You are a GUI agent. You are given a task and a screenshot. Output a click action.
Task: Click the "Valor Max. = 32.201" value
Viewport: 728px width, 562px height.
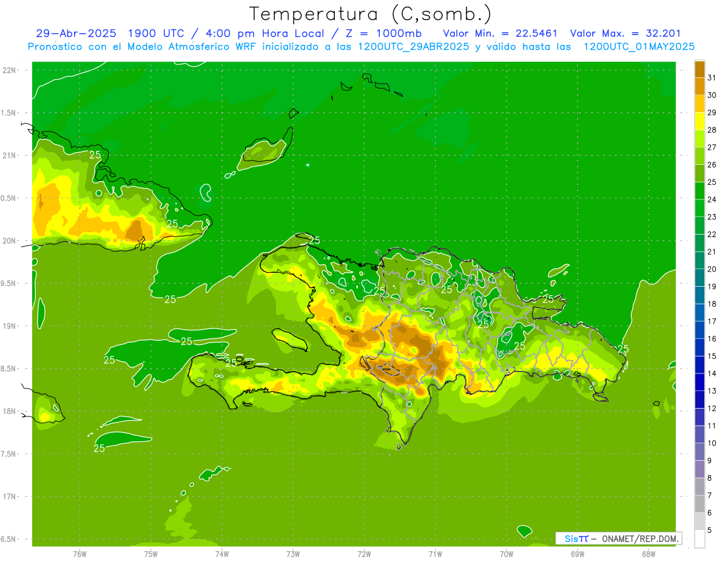[x=625, y=33]
